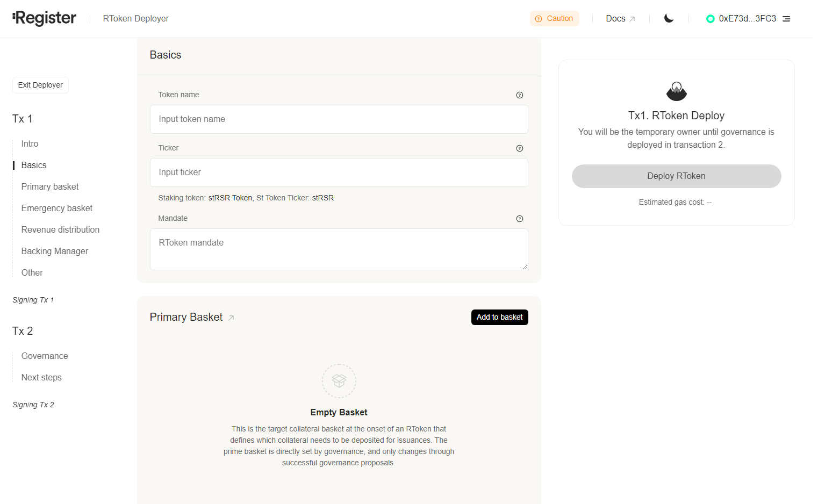Viewport: 818px width, 504px height.
Task: Jump to Revenue distribution section
Action: [x=60, y=229]
